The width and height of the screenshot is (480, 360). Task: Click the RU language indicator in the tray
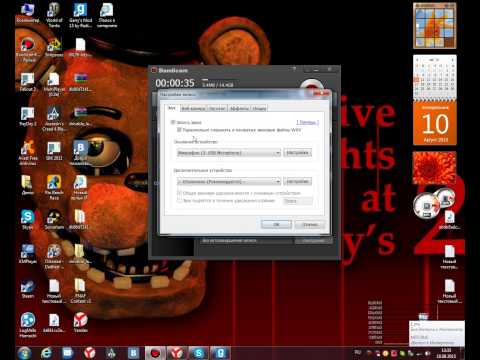tap(358, 352)
